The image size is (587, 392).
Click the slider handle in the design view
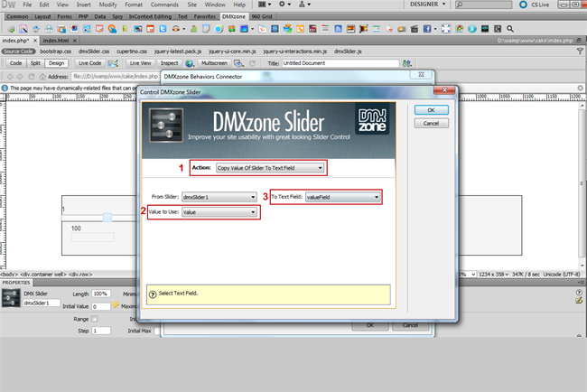tap(107, 218)
